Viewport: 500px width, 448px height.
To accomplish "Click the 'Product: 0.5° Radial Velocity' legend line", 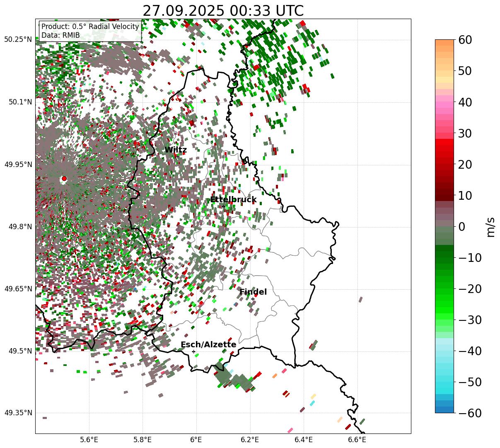I will [90, 27].
